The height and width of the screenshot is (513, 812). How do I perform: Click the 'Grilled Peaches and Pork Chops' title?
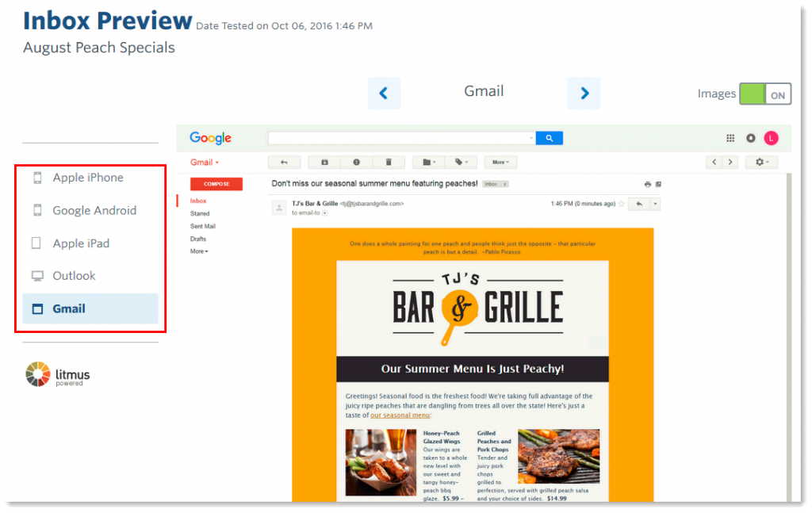(x=494, y=442)
